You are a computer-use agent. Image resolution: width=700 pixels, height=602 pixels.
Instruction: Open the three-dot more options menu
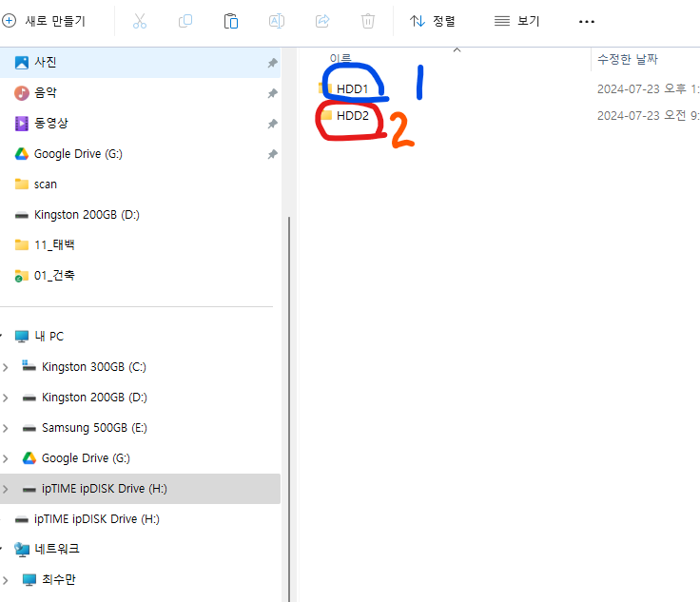587,22
